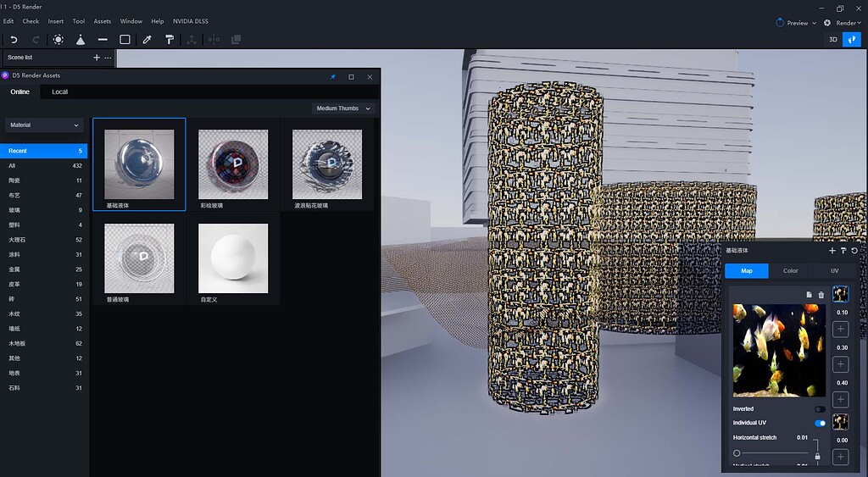Open the Window menu
The image size is (868, 477).
131,21
